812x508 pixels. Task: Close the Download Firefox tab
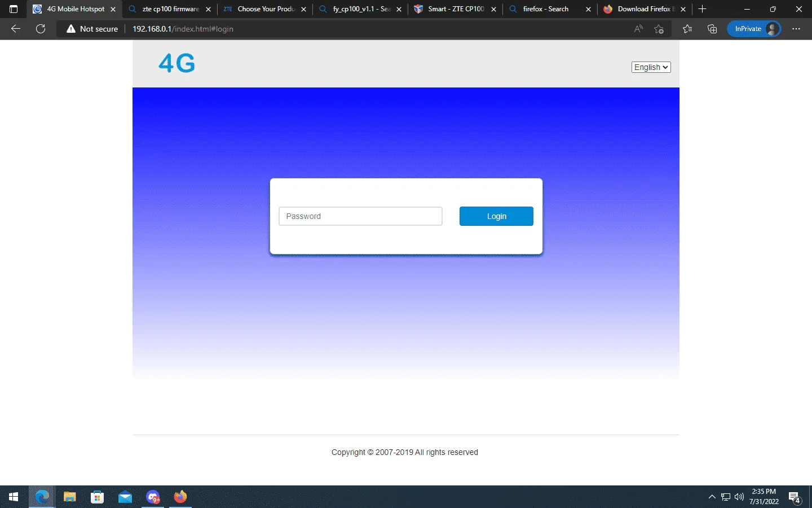pos(683,9)
